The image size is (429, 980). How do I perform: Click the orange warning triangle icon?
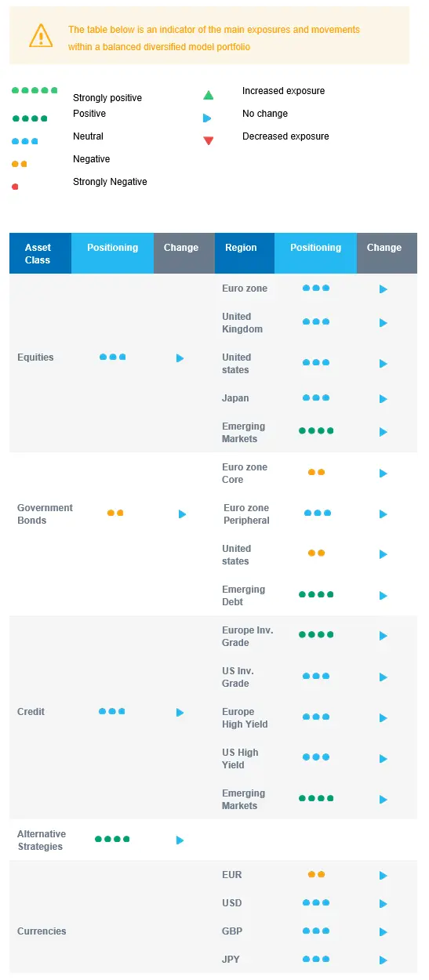pos(41,35)
